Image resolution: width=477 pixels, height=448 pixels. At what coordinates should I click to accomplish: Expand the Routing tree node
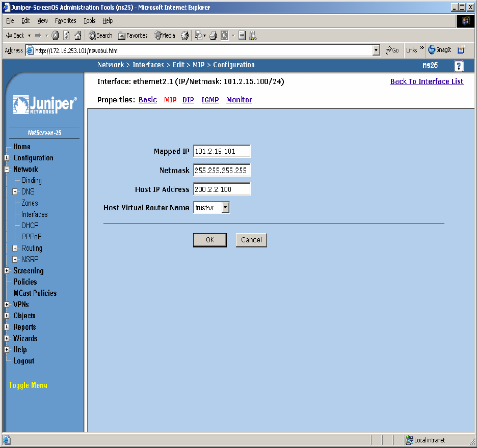tap(15, 248)
